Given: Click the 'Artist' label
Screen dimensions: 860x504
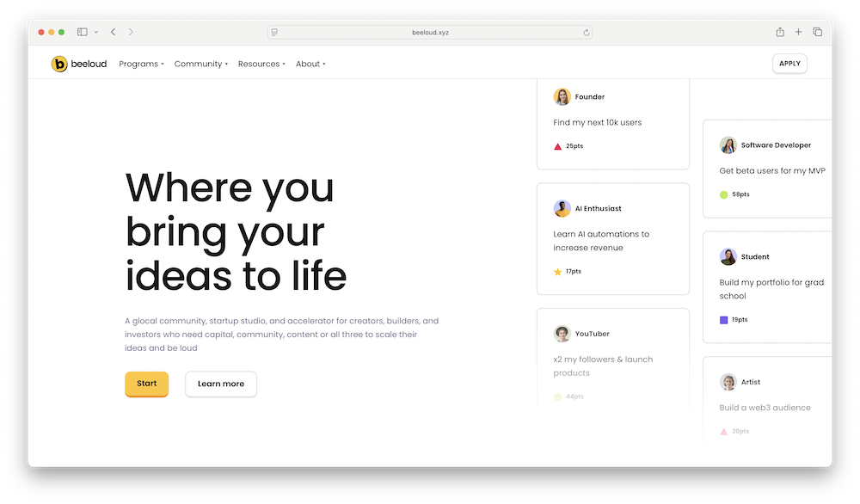Looking at the screenshot, I should pos(750,382).
